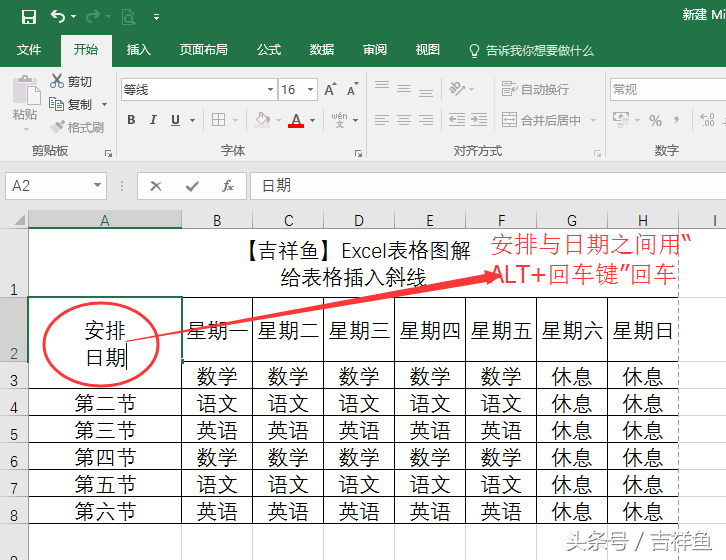
Task: Click the 粘贴 paste icon
Action: (26, 91)
